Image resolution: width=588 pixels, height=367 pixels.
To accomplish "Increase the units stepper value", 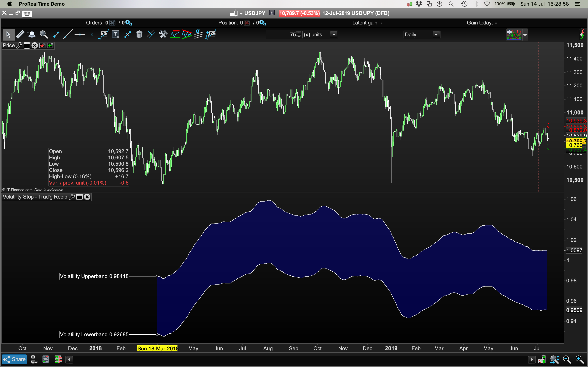I will (299, 33).
